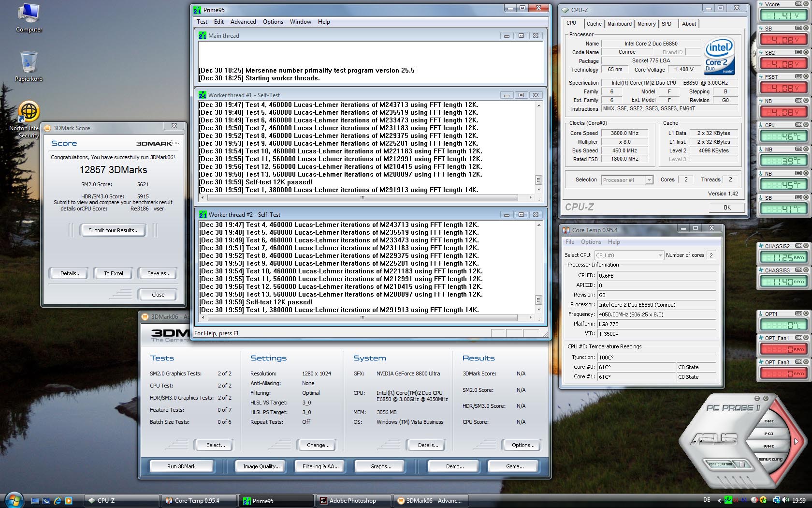The width and height of the screenshot is (812, 508).
Task: Click Run 3DMark button
Action: 181,466
